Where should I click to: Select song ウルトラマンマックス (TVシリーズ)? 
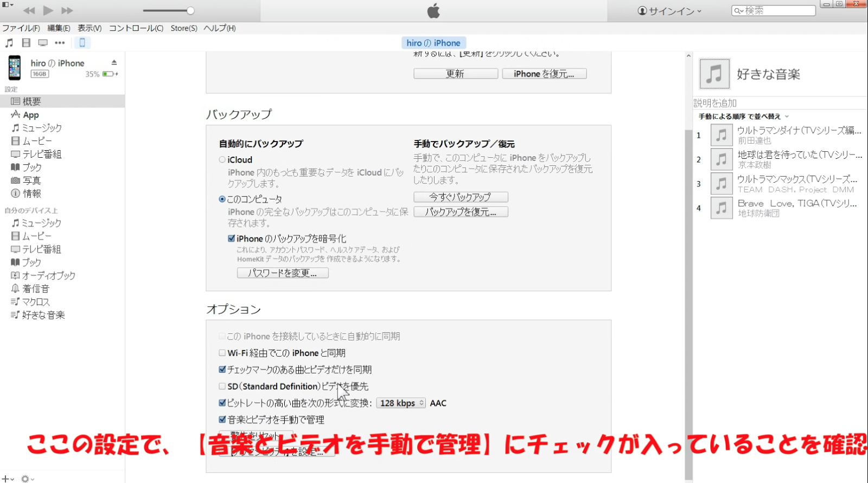pos(781,184)
